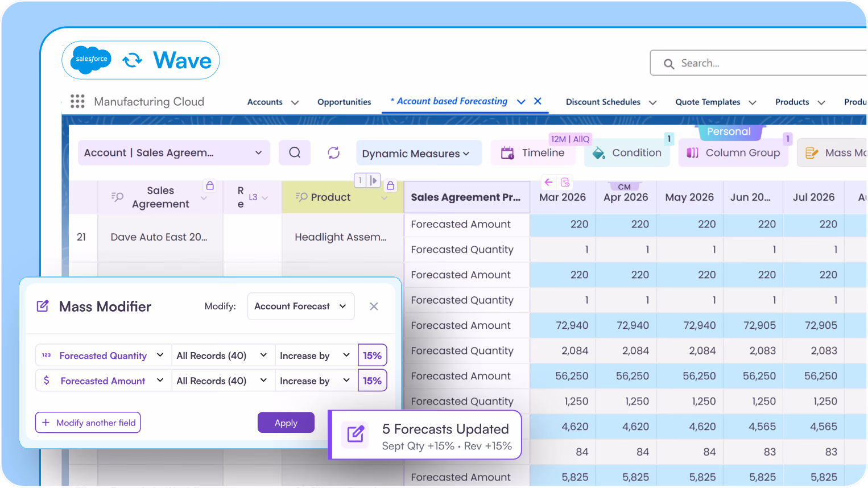This screenshot has height=488, width=868.
Task: Open All Records dropdown in Forecasted Amount row
Action: point(222,380)
